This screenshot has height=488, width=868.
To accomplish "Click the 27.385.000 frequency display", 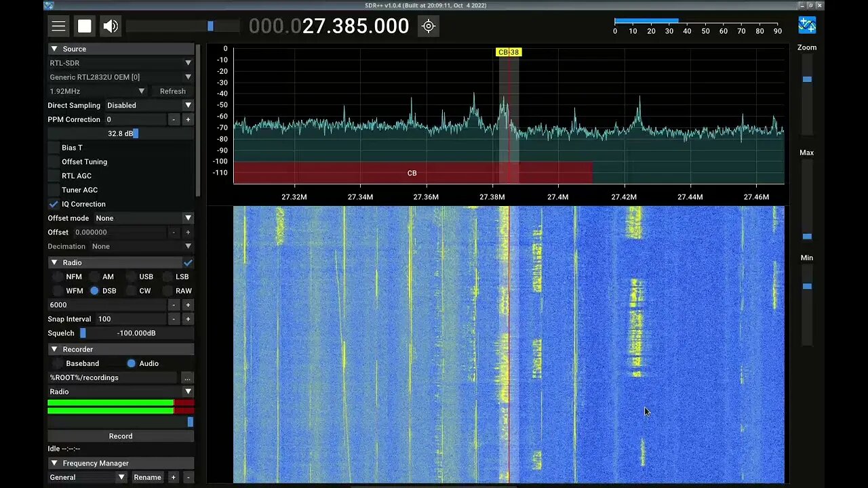I will point(329,26).
